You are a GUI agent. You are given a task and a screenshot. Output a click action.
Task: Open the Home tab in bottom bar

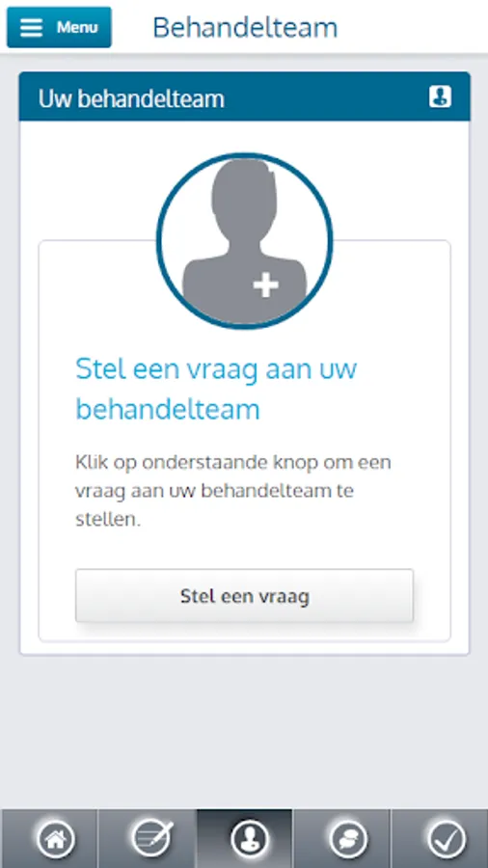[x=55, y=839]
